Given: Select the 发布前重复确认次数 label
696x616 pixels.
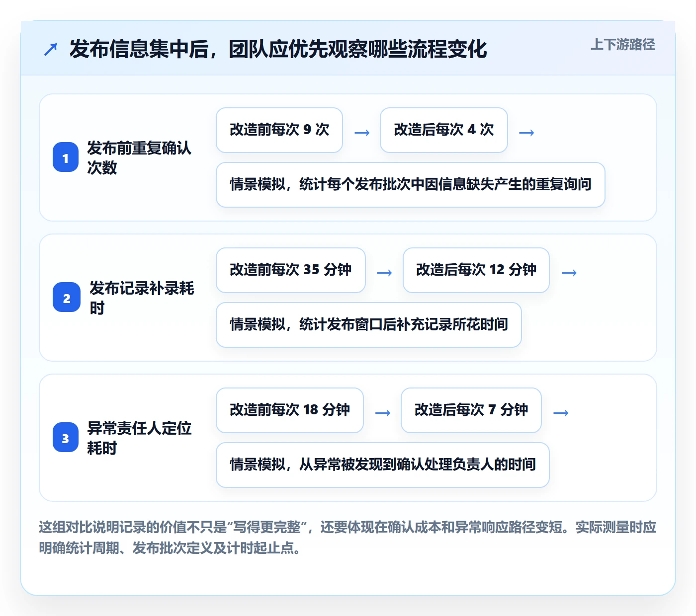Looking at the screenshot, I should [139, 157].
